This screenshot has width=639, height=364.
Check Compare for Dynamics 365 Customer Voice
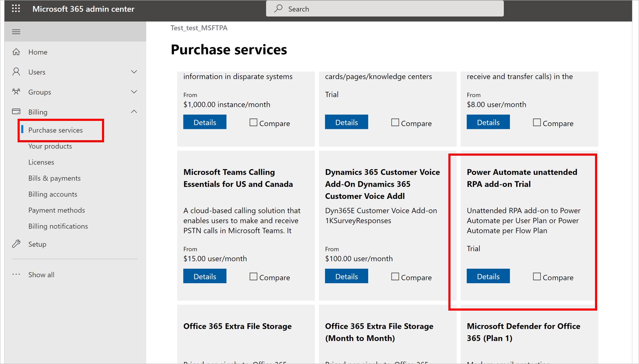pyautogui.click(x=395, y=277)
